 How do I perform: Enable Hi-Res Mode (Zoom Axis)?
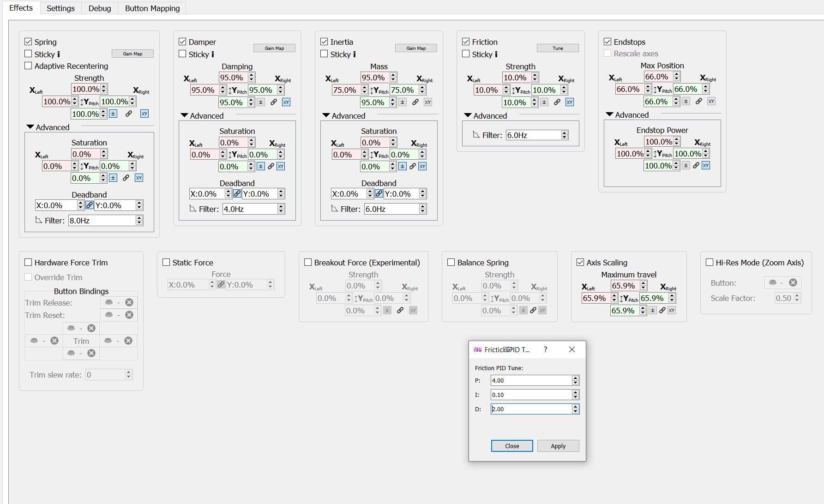pyautogui.click(x=710, y=262)
